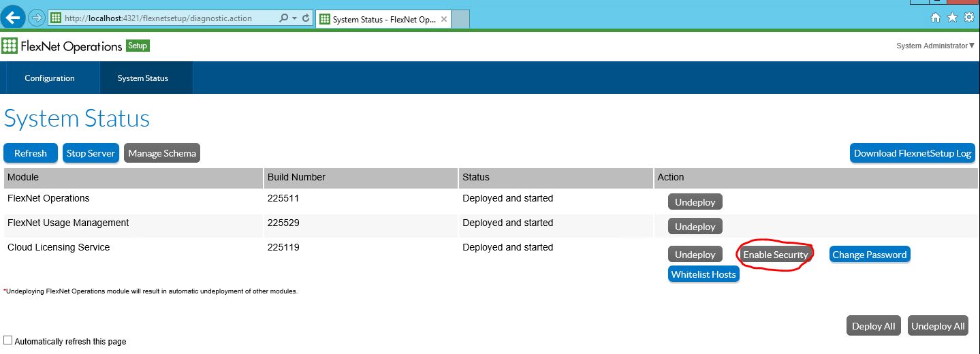Click the Action column header
Viewport: 980px width, 354px height.
(x=816, y=177)
